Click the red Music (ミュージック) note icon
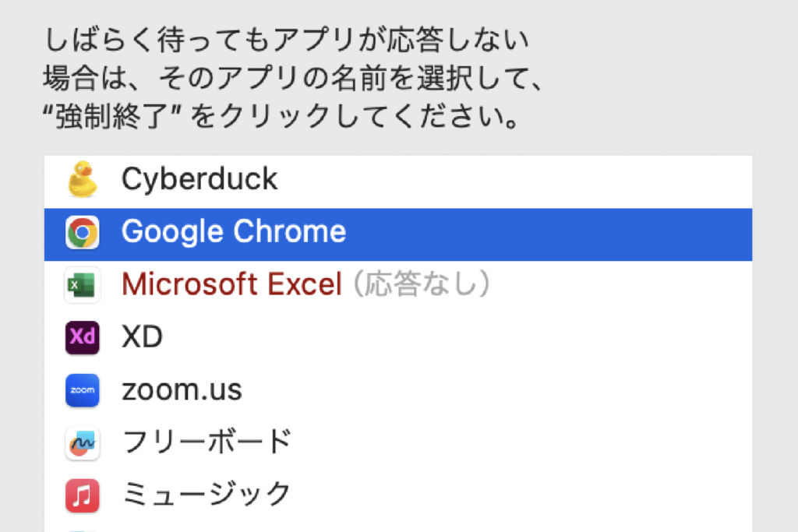Screen dimensions: 798x532 point(82,495)
